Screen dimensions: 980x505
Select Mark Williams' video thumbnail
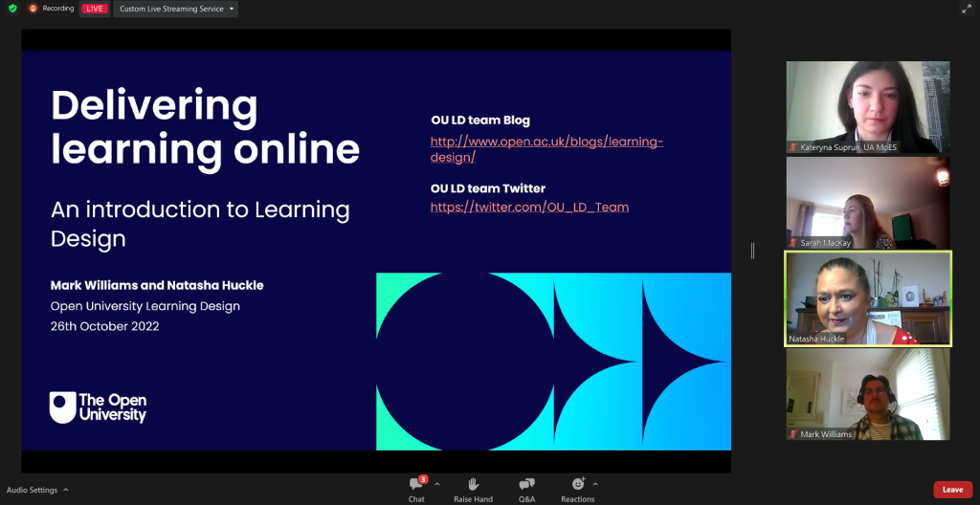[x=867, y=394]
